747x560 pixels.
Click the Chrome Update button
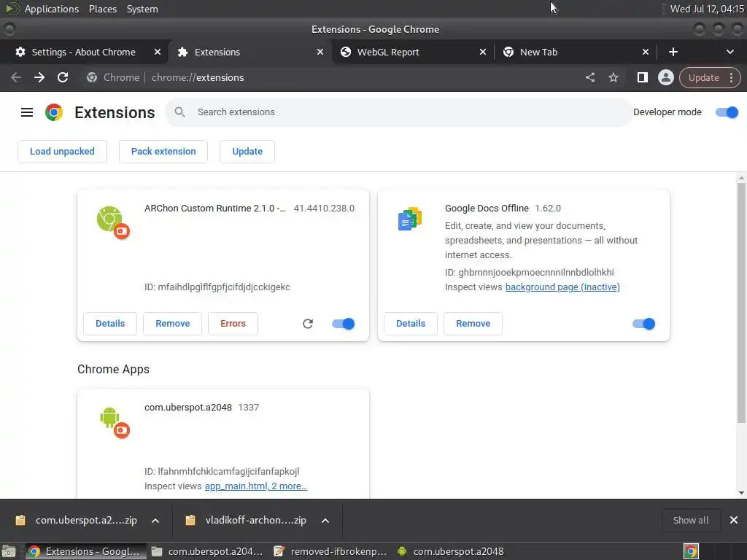(x=703, y=77)
